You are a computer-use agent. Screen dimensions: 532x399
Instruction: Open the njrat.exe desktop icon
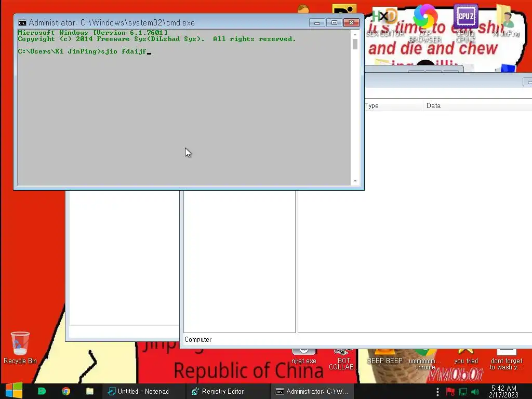click(x=303, y=356)
